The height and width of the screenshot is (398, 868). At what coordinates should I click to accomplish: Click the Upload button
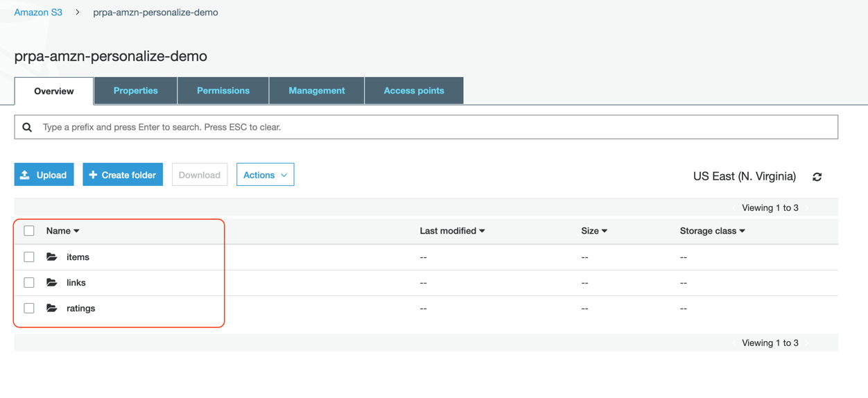(44, 175)
